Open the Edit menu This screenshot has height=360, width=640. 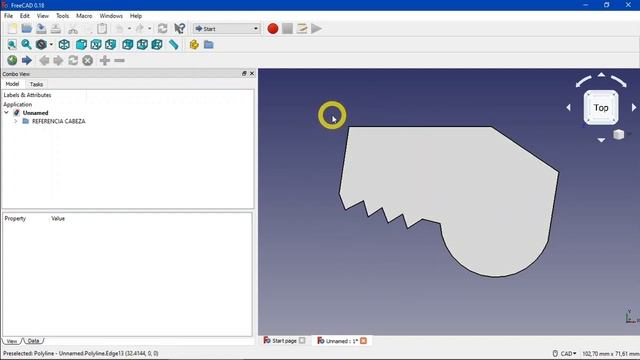pos(24,16)
